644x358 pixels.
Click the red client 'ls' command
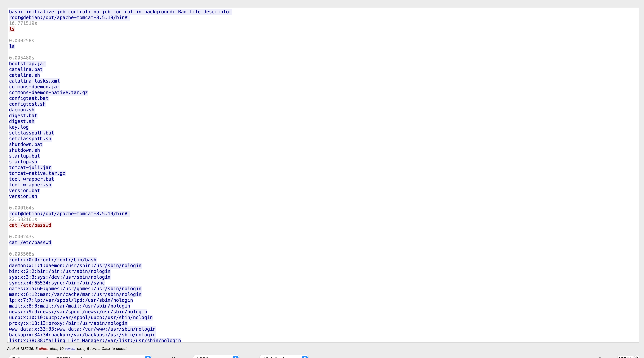click(12, 29)
